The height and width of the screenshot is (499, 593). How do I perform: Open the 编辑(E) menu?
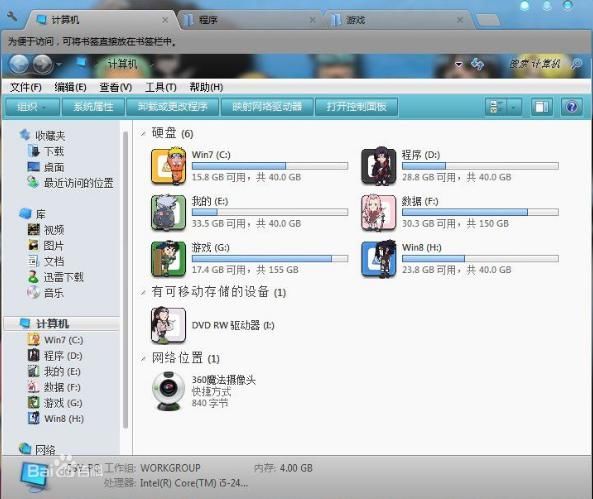(70, 87)
